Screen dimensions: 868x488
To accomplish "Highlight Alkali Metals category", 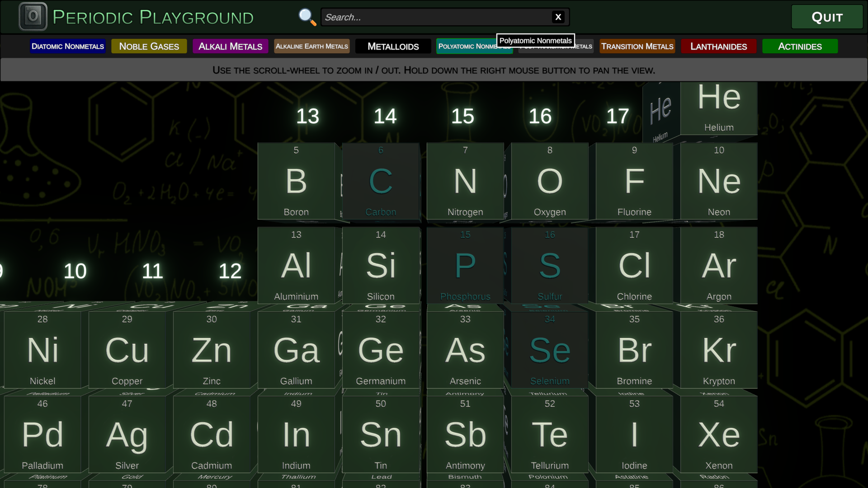I will tap(231, 46).
